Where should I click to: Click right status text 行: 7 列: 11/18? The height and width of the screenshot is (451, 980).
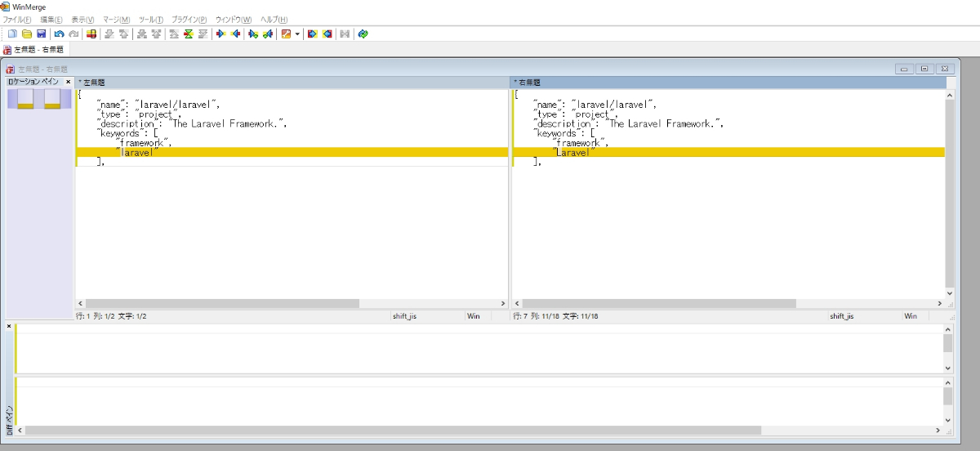555,315
